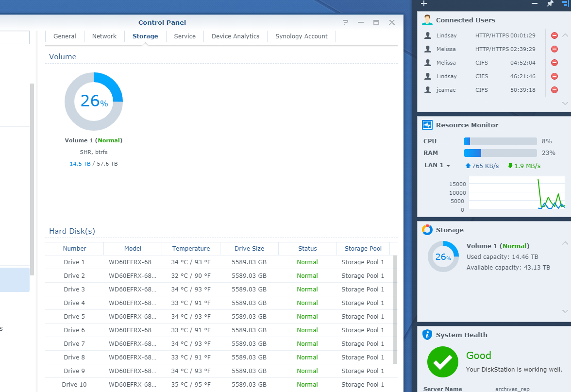Viewport: 571px width, 392px height.
Task: Collapse the Storage widget
Action: click(x=565, y=243)
